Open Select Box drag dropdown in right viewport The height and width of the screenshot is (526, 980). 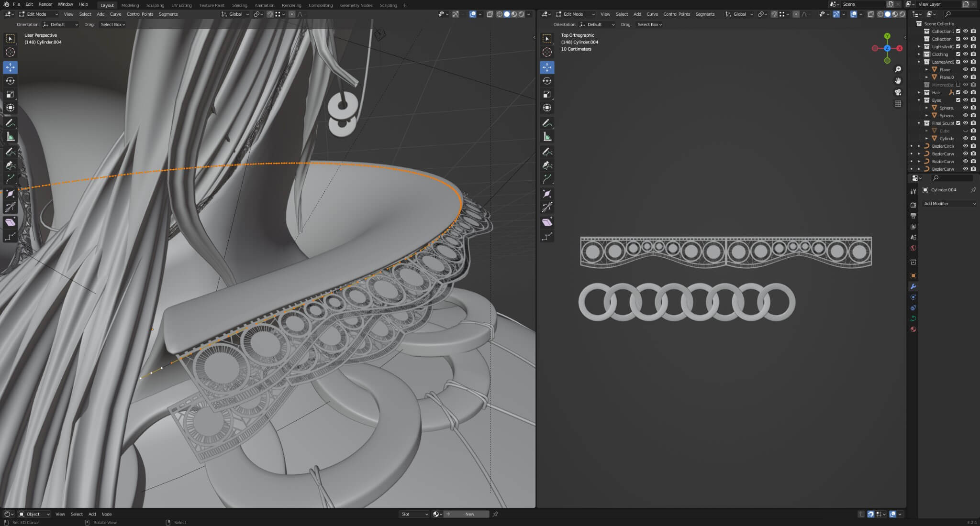click(x=649, y=24)
